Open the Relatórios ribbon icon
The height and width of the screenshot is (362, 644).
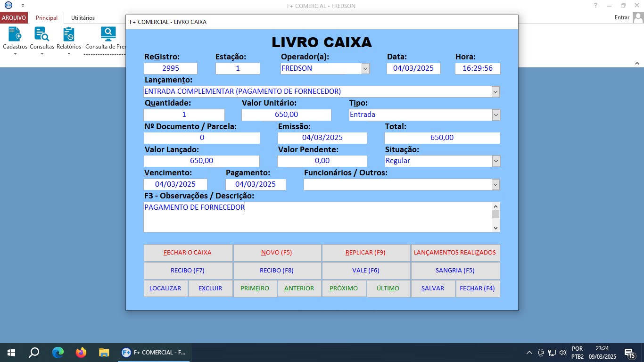(x=69, y=40)
